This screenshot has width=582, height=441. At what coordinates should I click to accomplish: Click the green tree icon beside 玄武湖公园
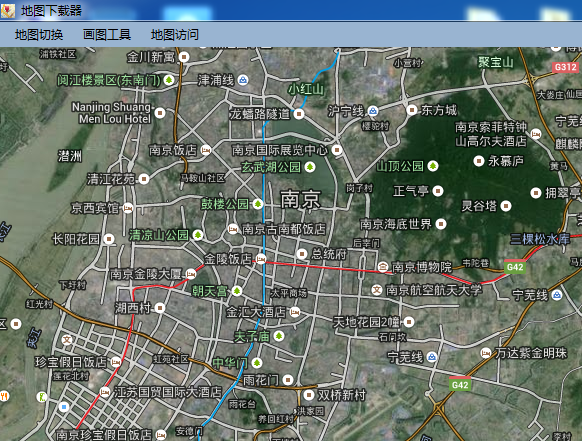(310, 167)
